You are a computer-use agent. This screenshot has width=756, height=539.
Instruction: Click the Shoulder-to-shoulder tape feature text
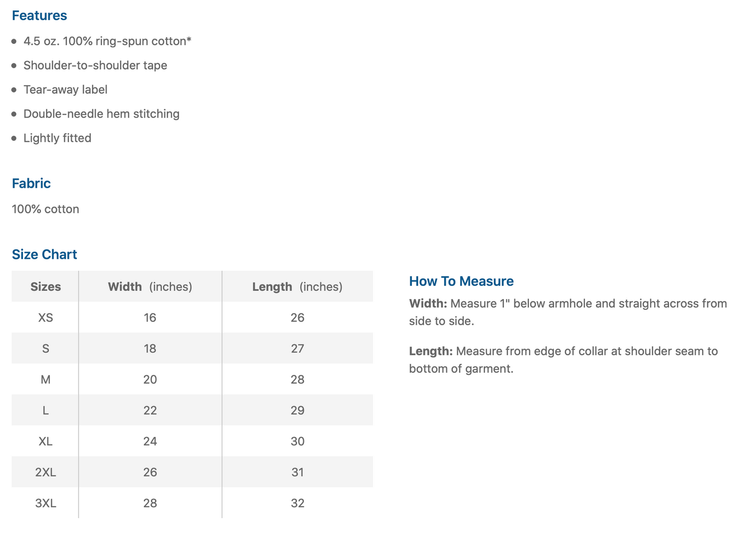tap(95, 65)
